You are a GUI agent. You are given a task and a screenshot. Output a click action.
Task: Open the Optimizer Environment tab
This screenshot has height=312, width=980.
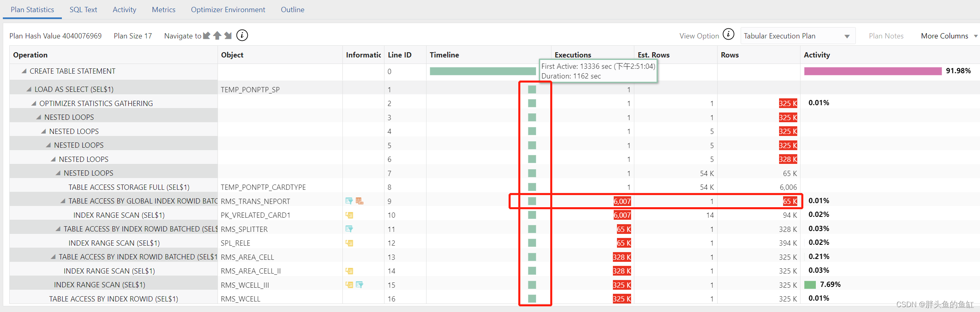tap(228, 10)
